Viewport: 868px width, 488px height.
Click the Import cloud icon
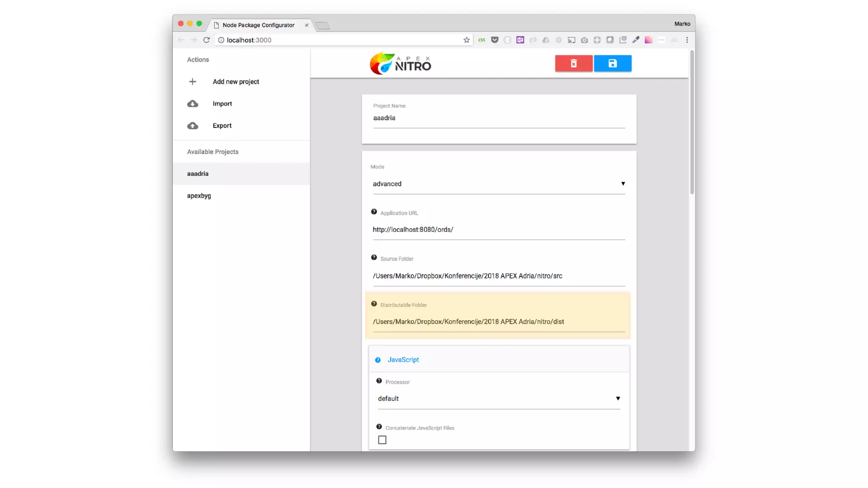192,104
